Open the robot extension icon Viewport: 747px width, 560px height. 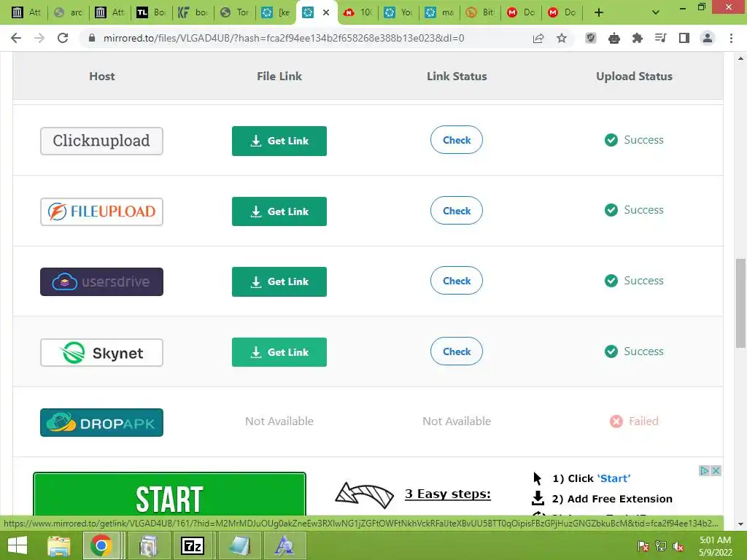coord(614,38)
